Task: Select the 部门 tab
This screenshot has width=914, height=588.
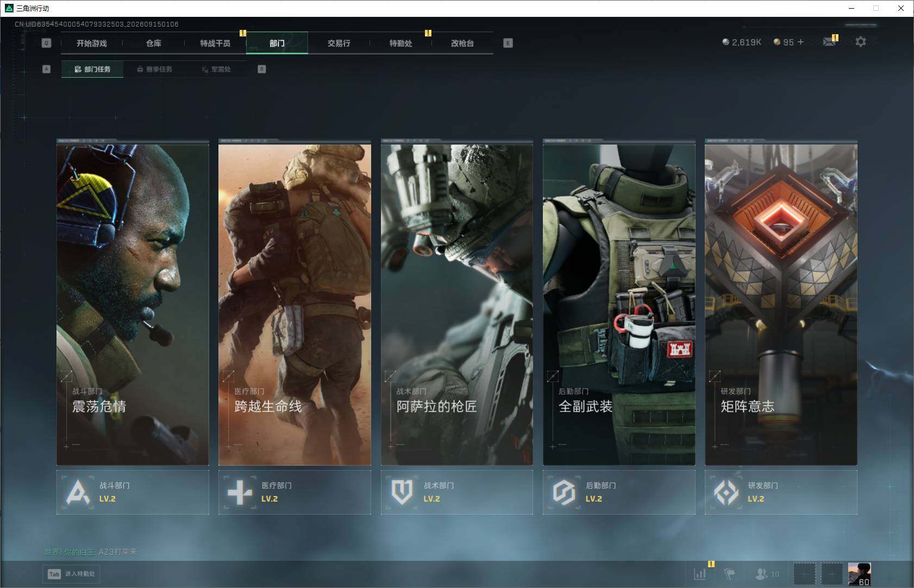Action: [x=277, y=43]
